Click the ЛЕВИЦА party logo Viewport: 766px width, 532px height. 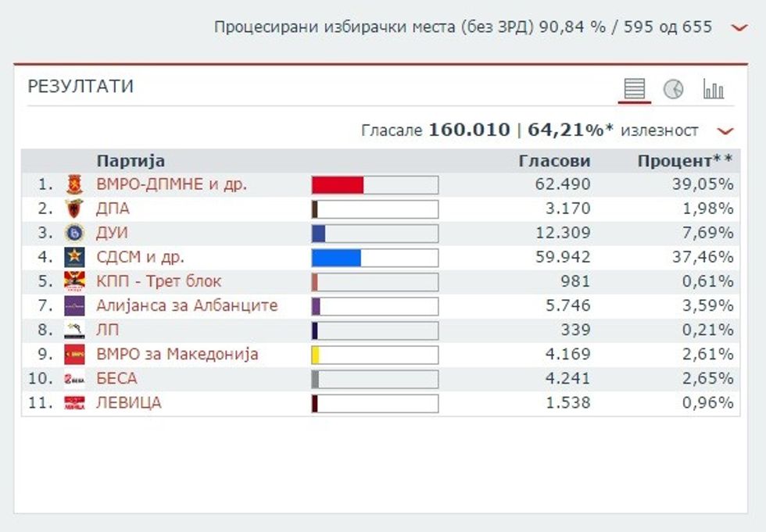pos(76,402)
